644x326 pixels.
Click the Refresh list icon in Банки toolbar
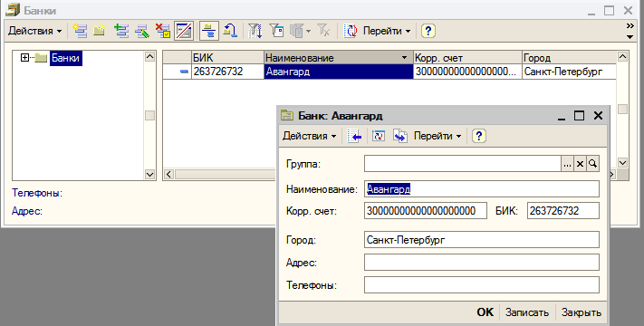(x=350, y=31)
